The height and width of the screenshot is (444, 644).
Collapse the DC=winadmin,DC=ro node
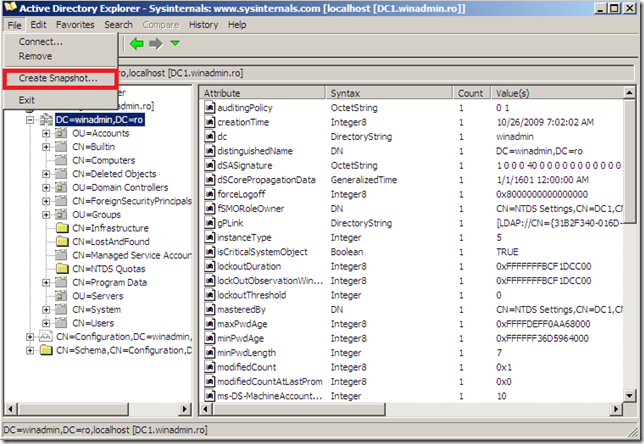(30, 120)
